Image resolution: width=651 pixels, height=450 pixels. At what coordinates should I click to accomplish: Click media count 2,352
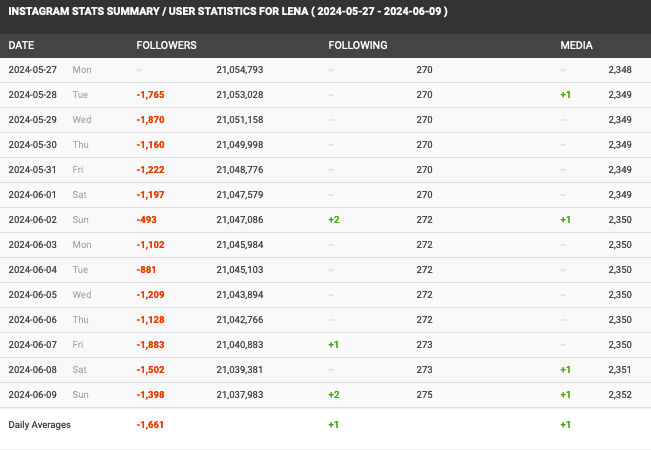[x=620, y=394]
